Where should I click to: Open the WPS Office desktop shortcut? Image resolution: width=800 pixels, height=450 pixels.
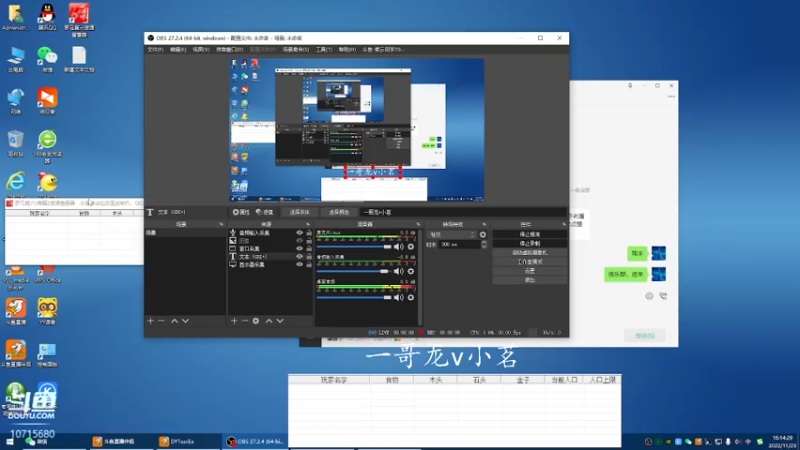click(x=47, y=274)
